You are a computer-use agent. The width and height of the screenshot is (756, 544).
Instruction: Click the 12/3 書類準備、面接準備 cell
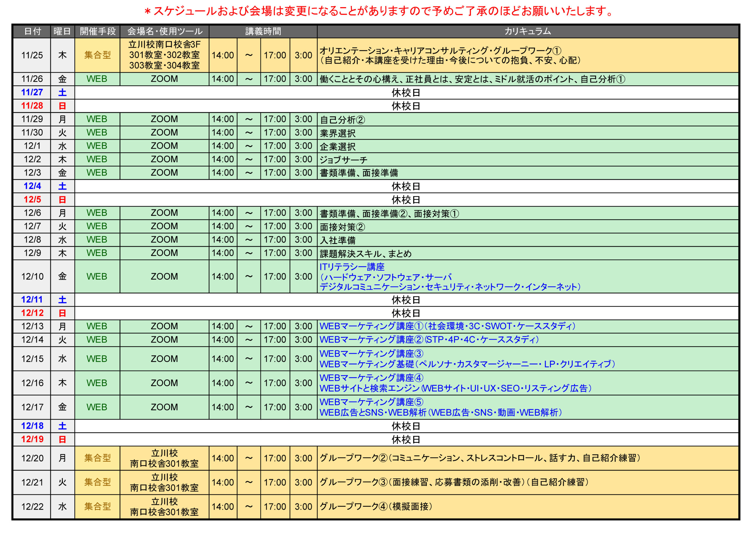click(x=528, y=173)
